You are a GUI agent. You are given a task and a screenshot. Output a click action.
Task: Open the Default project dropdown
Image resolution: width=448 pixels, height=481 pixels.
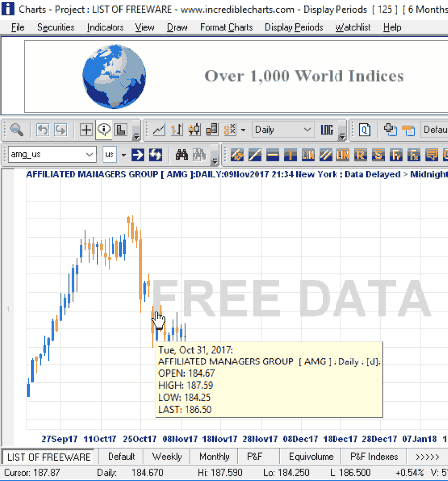coord(434,130)
